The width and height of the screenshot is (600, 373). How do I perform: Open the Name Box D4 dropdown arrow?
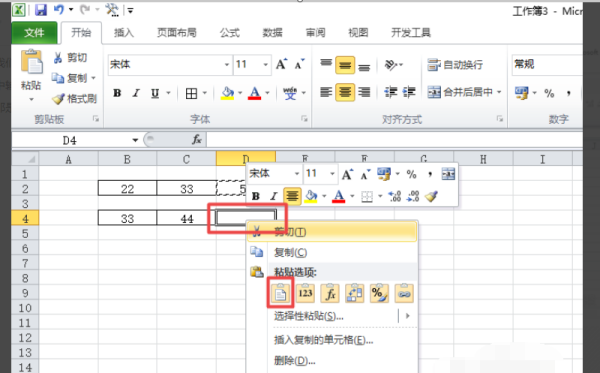[x=135, y=140]
